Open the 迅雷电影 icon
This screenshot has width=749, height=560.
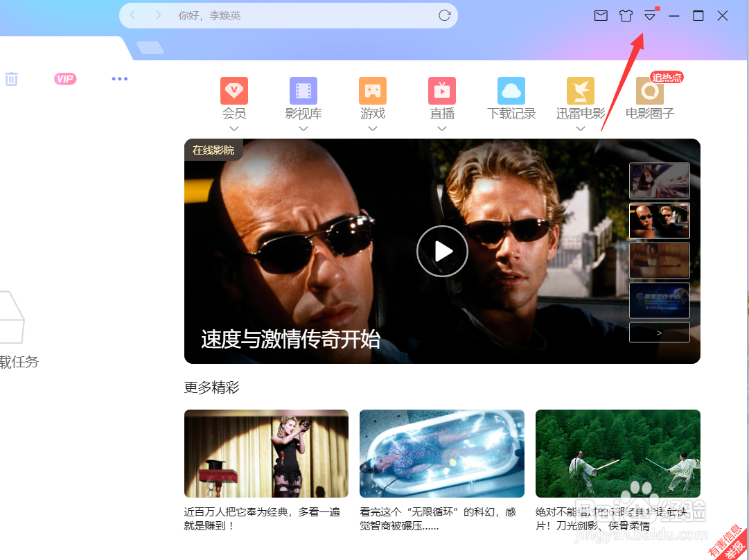coord(581,90)
